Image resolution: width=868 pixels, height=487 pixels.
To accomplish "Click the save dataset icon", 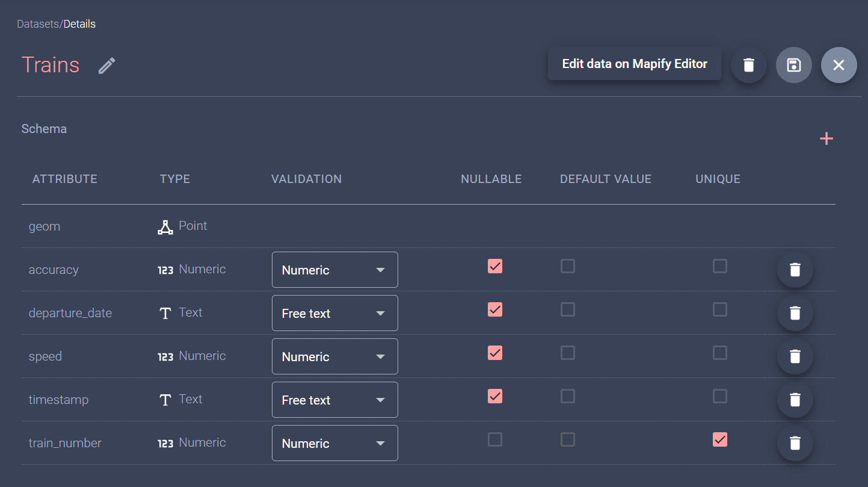I will [793, 64].
